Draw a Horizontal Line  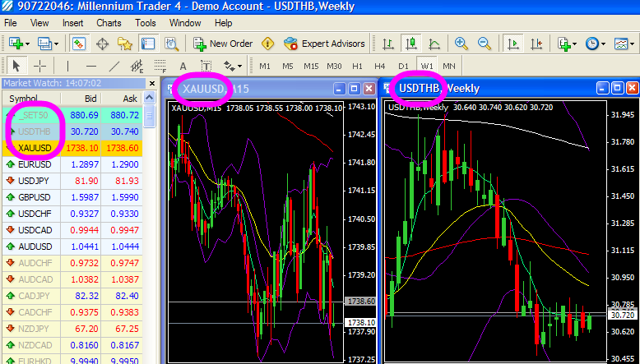(91, 66)
